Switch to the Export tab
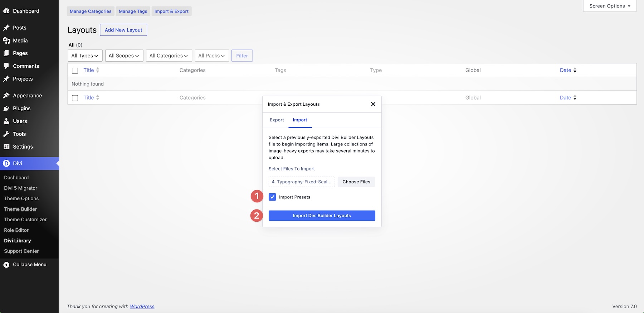Image resolution: width=644 pixels, height=313 pixels. tap(277, 120)
